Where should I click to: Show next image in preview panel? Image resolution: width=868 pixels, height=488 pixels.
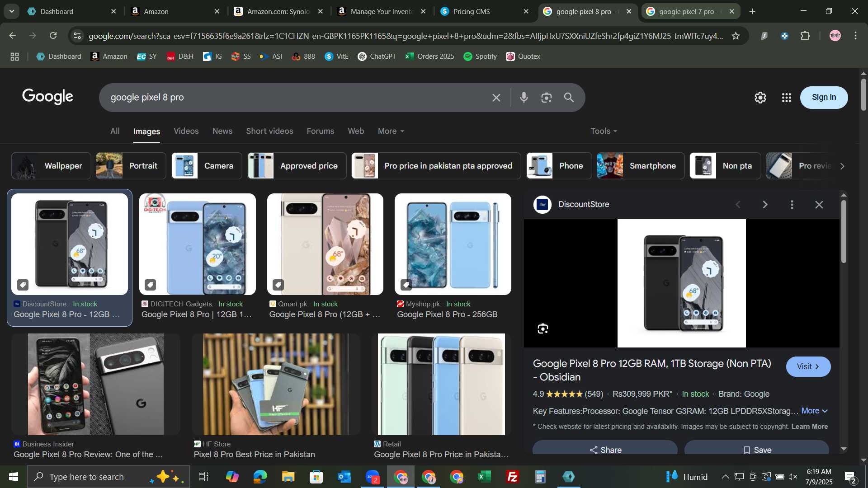(765, 205)
